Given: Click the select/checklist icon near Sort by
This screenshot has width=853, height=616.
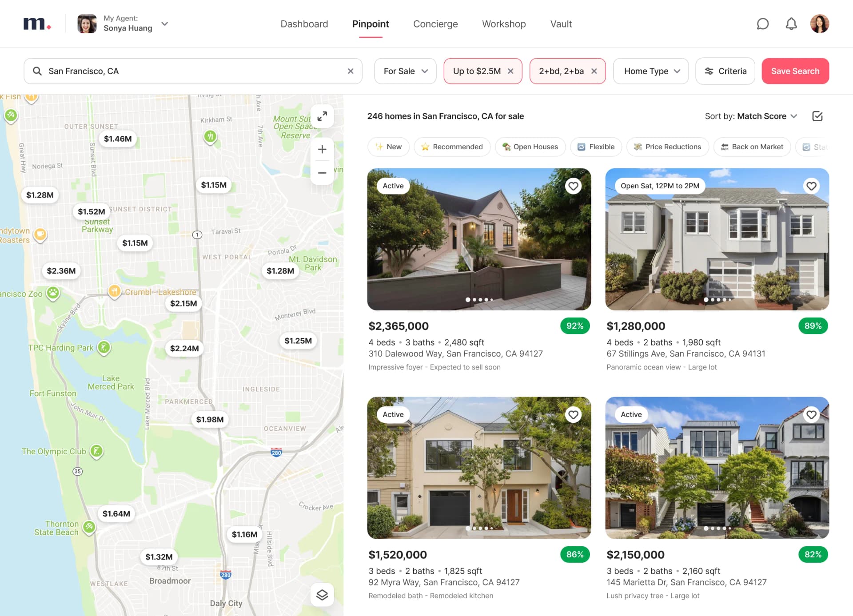Looking at the screenshot, I should [x=818, y=116].
